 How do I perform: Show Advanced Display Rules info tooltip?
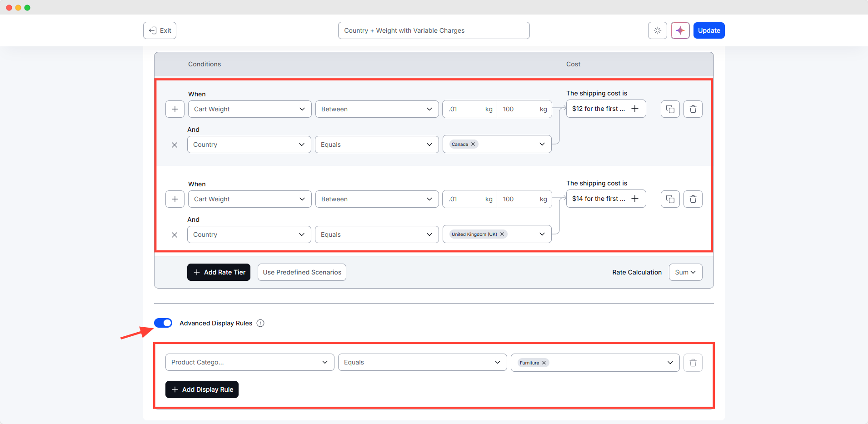(x=260, y=323)
